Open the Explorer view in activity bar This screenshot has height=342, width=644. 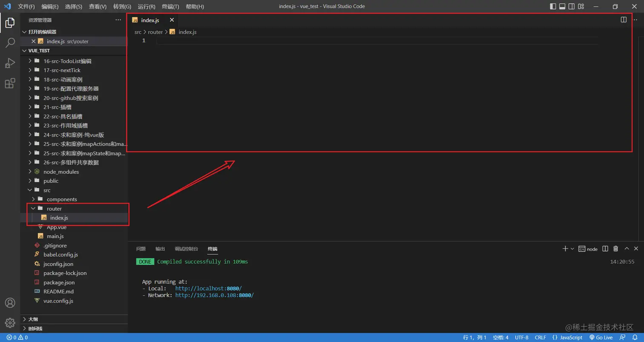click(x=10, y=23)
